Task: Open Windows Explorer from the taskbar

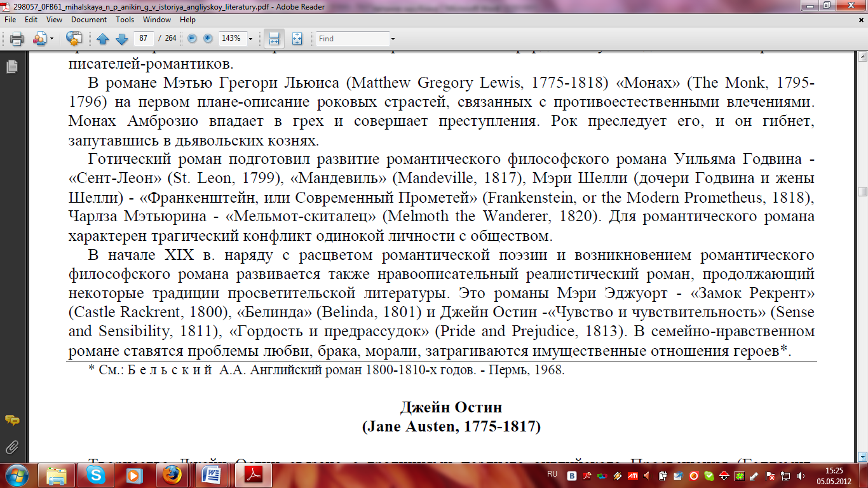Action: [x=57, y=475]
